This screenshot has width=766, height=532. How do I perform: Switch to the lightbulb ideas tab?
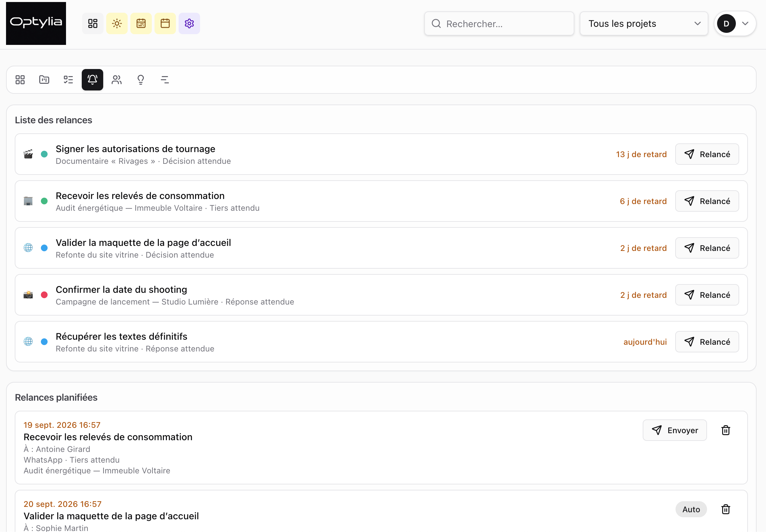tap(141, 80)
